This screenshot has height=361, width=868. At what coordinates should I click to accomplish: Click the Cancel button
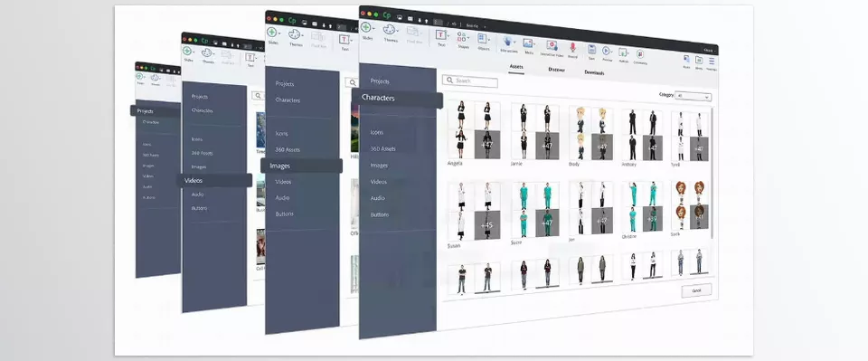tap(696, 290)
